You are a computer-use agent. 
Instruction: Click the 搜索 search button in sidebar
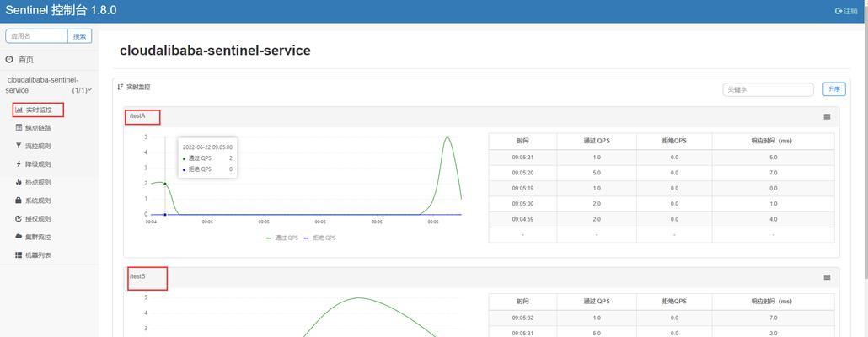[x=80, y=36]
